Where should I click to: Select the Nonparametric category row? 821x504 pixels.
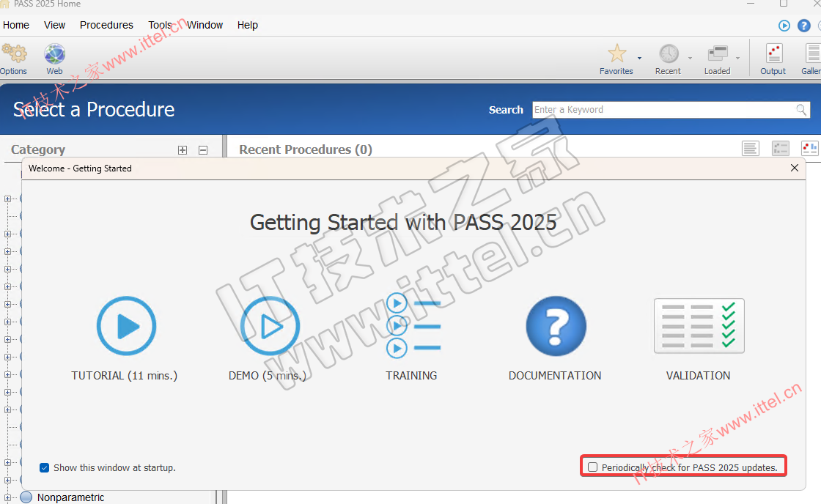70,497
